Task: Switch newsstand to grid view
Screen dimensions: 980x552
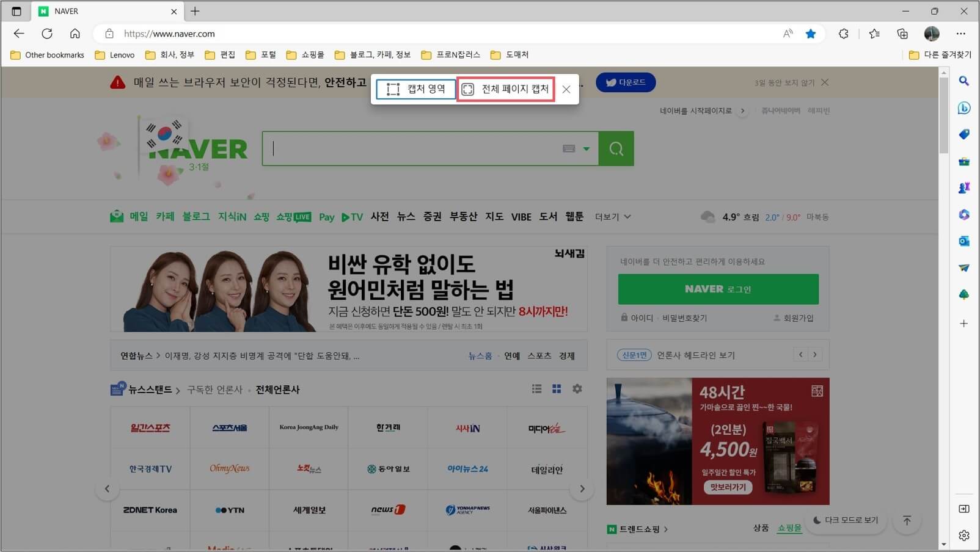Action: [557, 389]
